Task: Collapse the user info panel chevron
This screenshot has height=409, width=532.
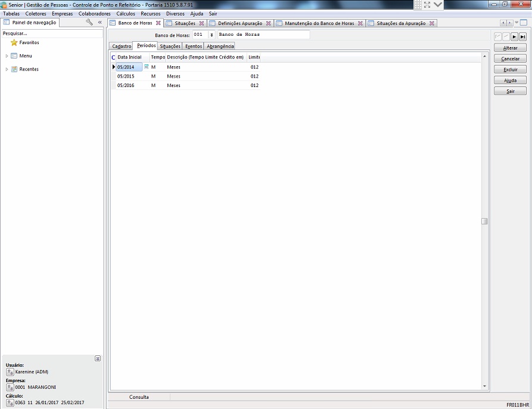Action: tap(98, 358)
